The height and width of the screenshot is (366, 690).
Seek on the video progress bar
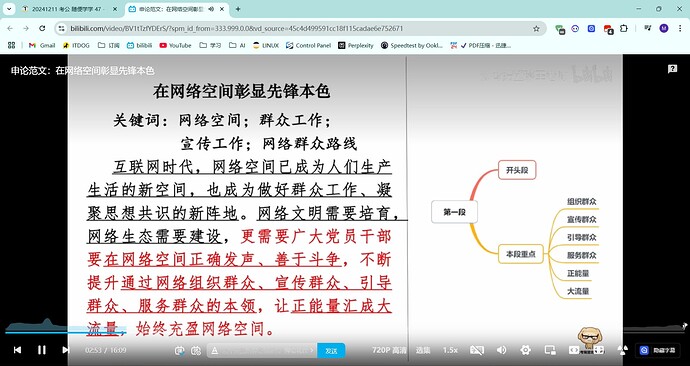click(x=345, y=333)
